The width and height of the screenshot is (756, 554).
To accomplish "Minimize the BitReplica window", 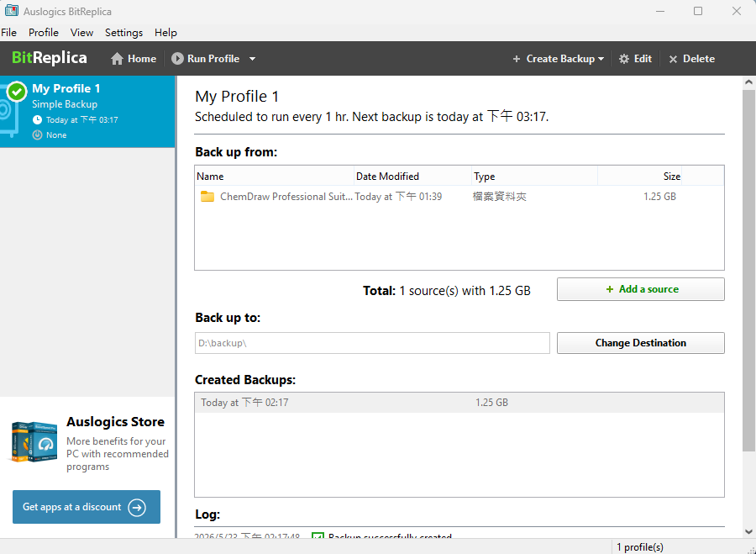I will pyautogui.click(x=660, y=11).
